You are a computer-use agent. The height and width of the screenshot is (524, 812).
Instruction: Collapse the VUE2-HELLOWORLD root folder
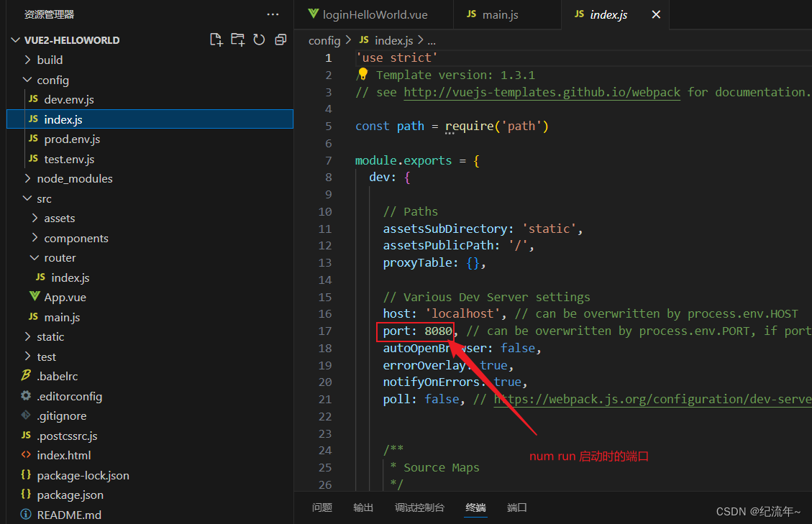[17, 40]
